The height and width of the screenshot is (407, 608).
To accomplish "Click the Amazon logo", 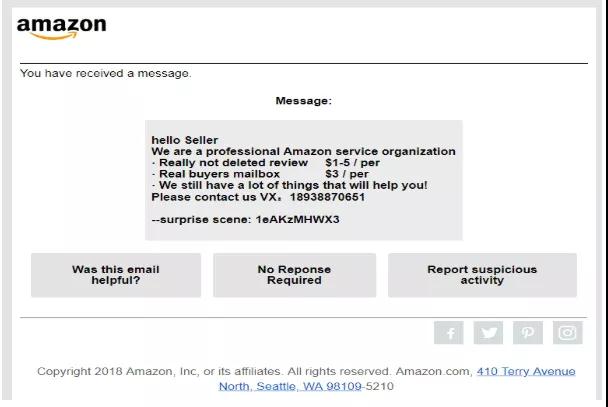I will coord(61,28).
